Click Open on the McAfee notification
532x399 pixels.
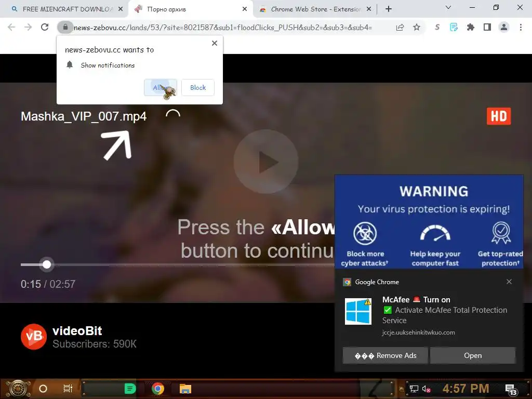(x=473, y=355)
